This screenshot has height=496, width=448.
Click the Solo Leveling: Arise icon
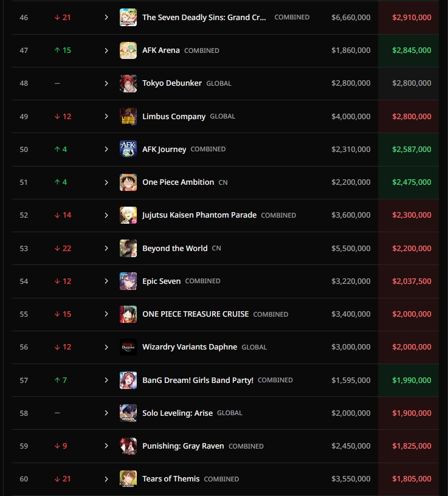[x=128, y=413]
